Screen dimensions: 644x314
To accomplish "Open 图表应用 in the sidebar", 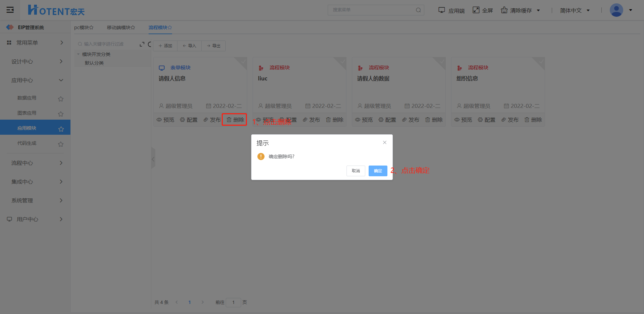I will pos(27,113).
